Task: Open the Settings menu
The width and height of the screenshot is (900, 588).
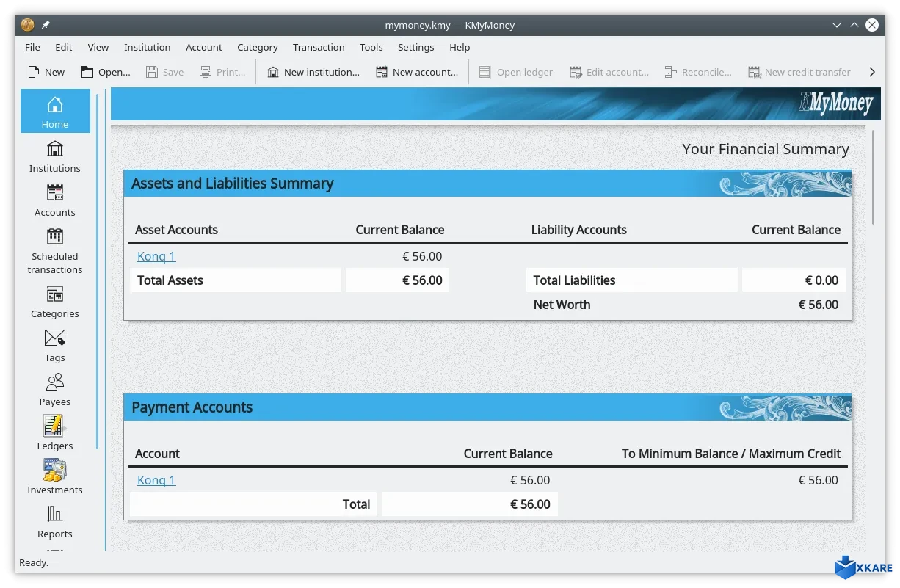Action: click(x=416, y=47)
